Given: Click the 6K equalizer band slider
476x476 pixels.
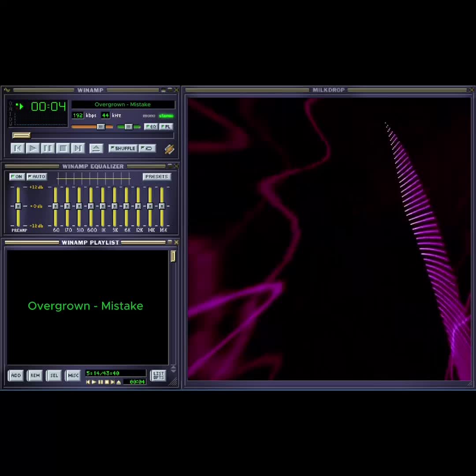Looking at the screenshot, I should 126,206.
